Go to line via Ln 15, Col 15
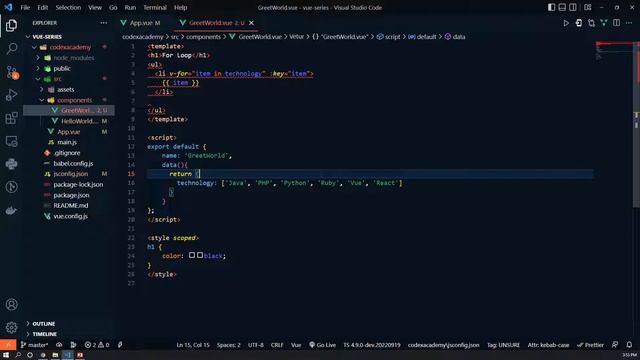The width and height of the screenshot is (640, 360). pos(193,345)
